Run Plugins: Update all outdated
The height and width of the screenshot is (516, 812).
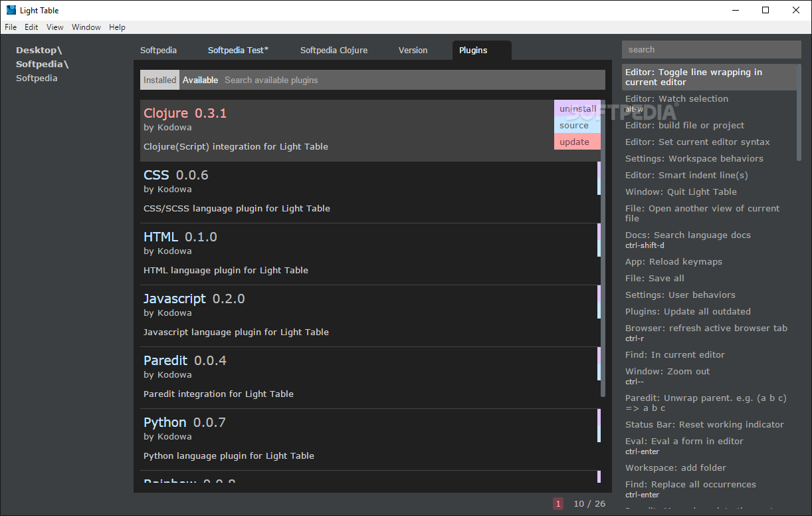tap(710, 311)
